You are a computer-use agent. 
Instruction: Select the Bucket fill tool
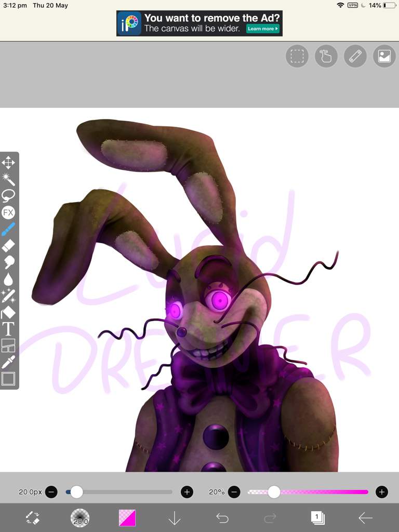[8, 312]
